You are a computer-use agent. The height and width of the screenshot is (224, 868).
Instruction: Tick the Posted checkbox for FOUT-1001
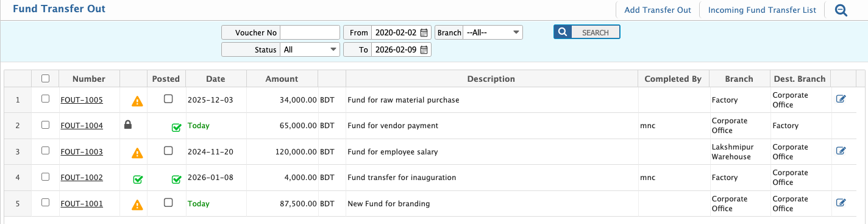tap(168, 203)
